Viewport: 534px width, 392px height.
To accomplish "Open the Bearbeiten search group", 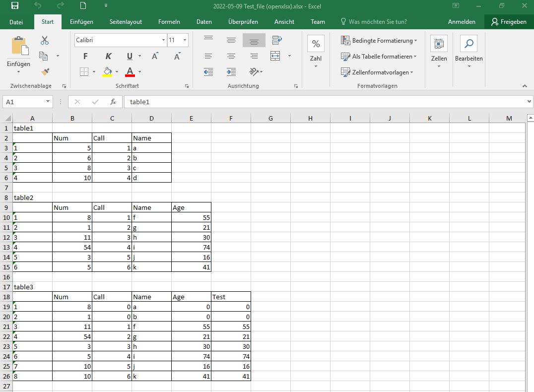I will coord(469,51).
